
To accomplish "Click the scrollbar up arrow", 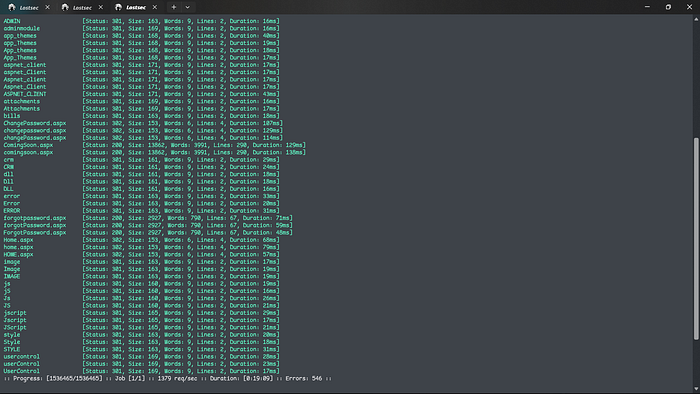I will 696,19.
